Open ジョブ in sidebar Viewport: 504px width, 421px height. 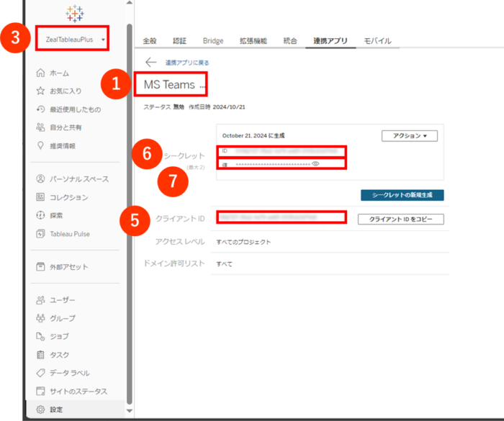[x=59, y=337]
